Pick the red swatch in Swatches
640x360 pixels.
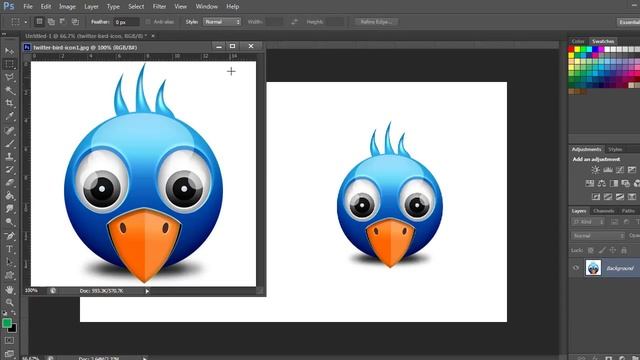(571, 49)
